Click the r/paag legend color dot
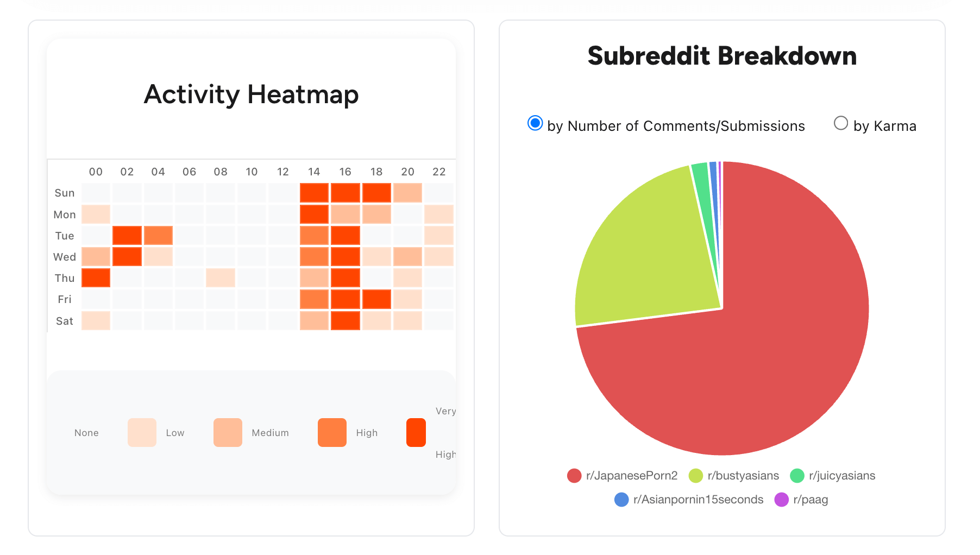 [781, 499]
